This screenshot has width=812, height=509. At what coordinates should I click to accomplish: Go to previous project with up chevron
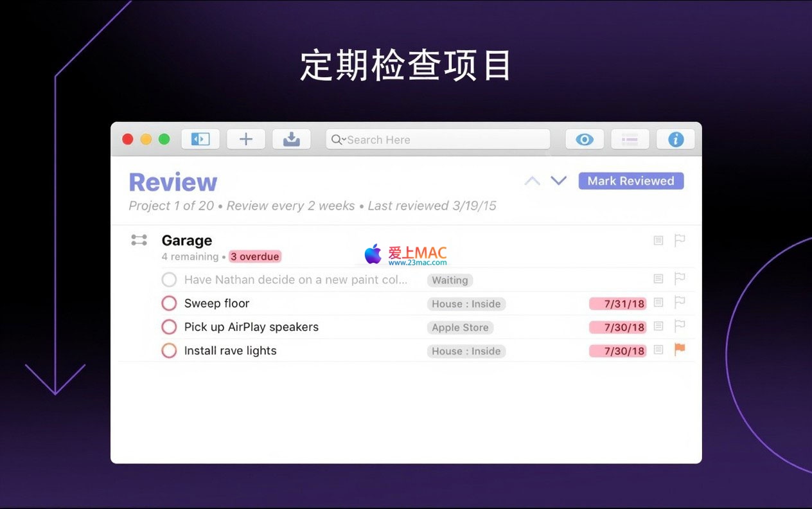532,181
